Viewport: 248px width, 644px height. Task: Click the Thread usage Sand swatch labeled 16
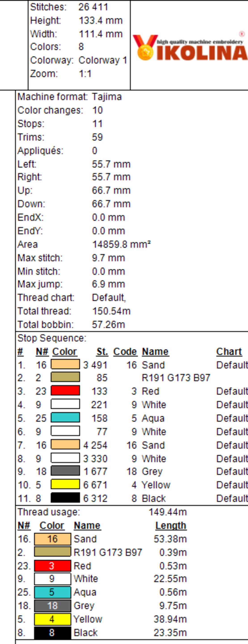[x=53, y=539]
